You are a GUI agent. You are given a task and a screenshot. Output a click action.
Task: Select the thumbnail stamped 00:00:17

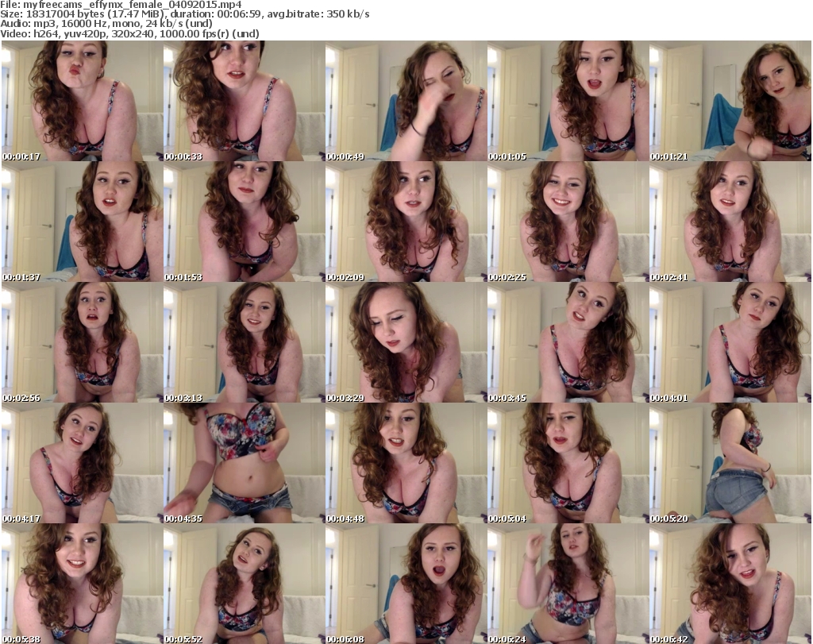coord(83,101)
